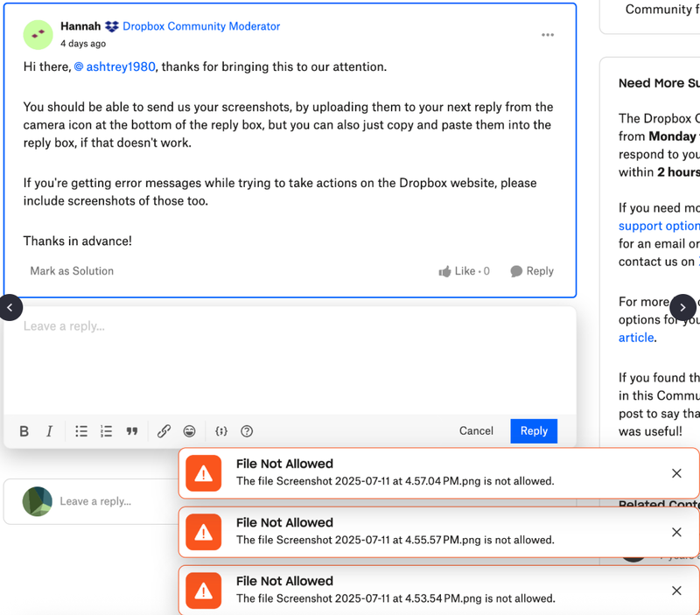Click warning icon of 4.55.57 PM alert

[x=204, y=532]
